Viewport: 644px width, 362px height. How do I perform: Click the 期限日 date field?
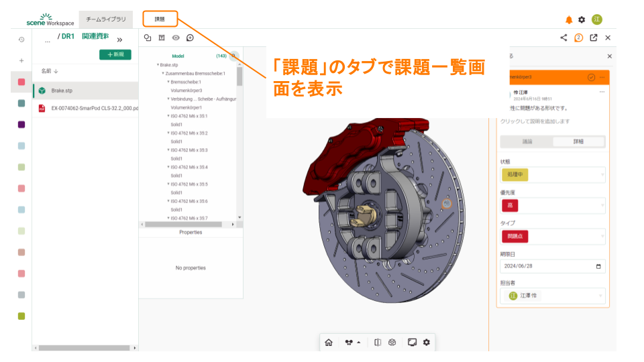(553, 266)
